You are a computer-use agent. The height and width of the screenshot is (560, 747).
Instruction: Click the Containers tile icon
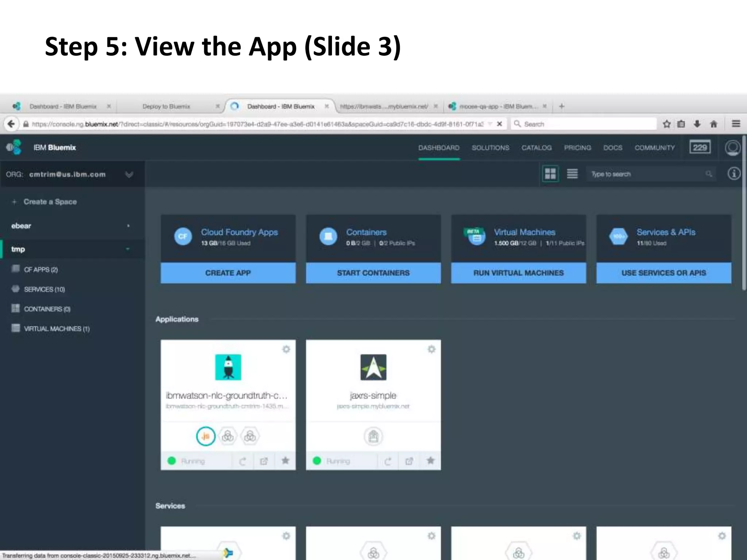tap(328, 236)
